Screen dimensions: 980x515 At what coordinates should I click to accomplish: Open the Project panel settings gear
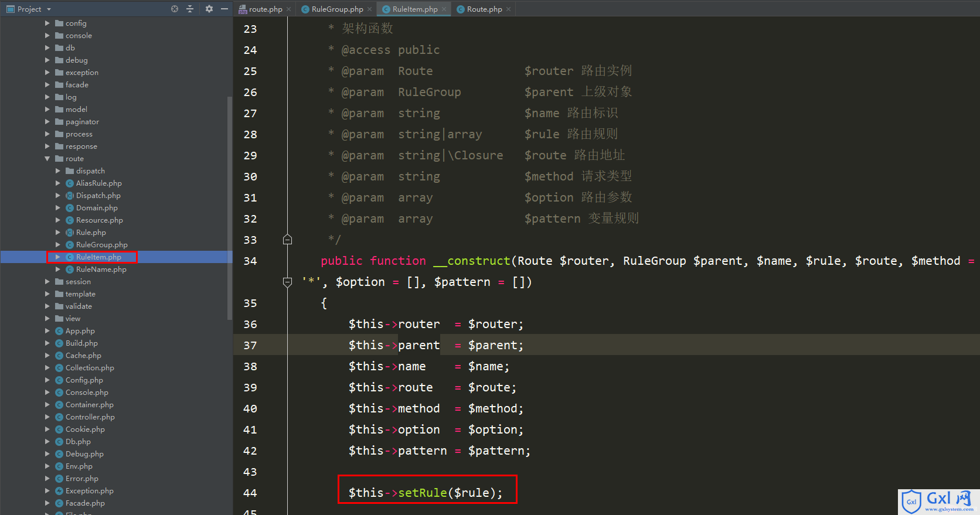pos(209,9)
